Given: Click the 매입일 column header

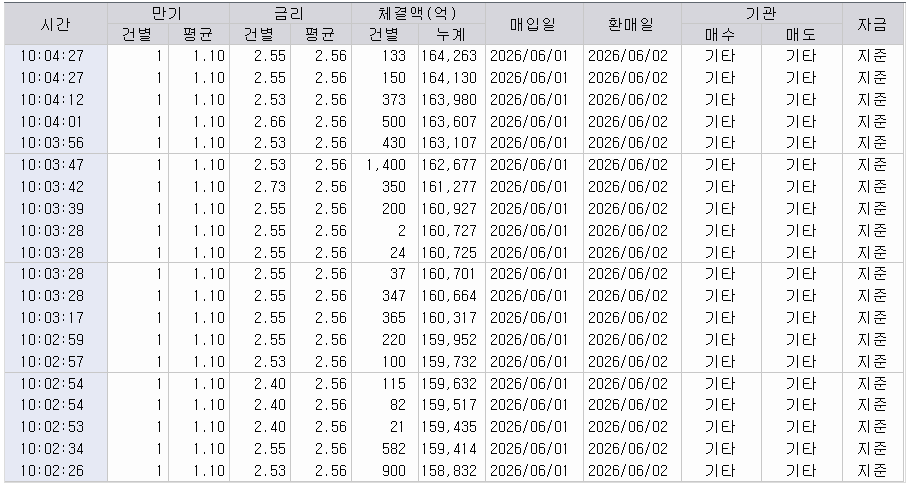Looking at the screenshot, I should point(534,24).
